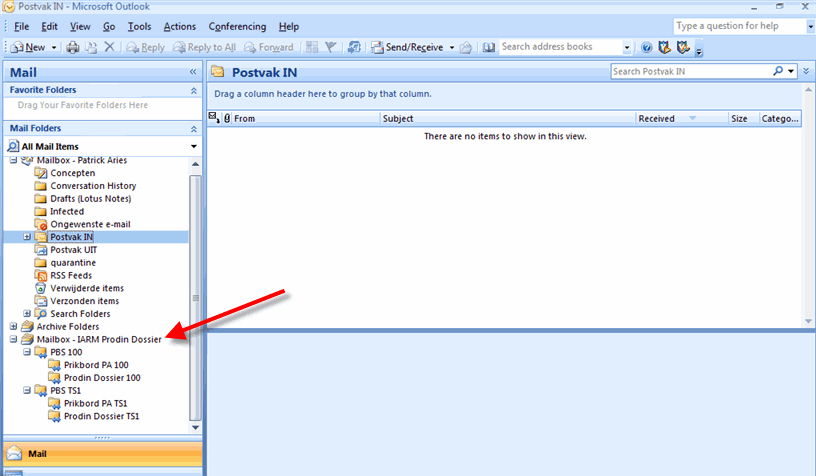This screenshot has width=816, height=476.
Task: Collapse Mailbox - IARM Prodin Dossier
Action: tap(14, 339)
